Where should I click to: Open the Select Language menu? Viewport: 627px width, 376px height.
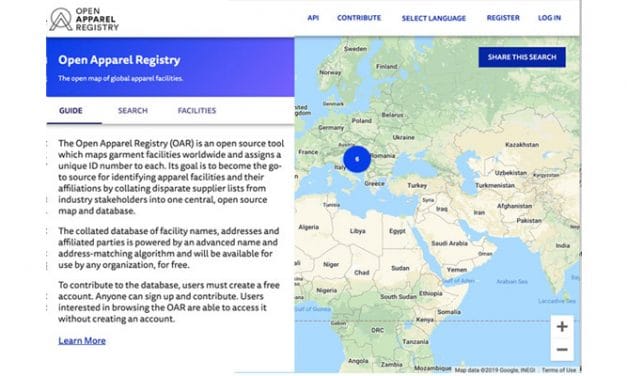click(x=433, y=18)
